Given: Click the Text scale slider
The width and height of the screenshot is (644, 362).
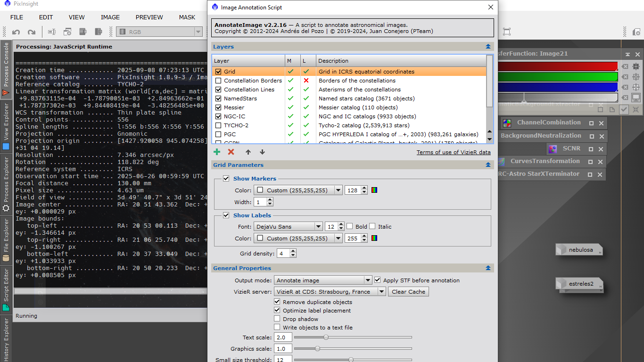Looking at the screenshot, I should click(353, 337).
